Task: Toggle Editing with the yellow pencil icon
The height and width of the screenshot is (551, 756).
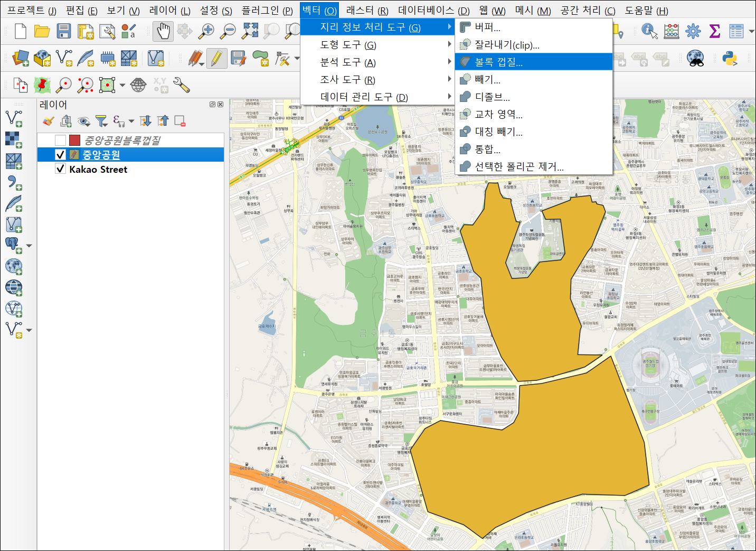Action: [216, 58]
